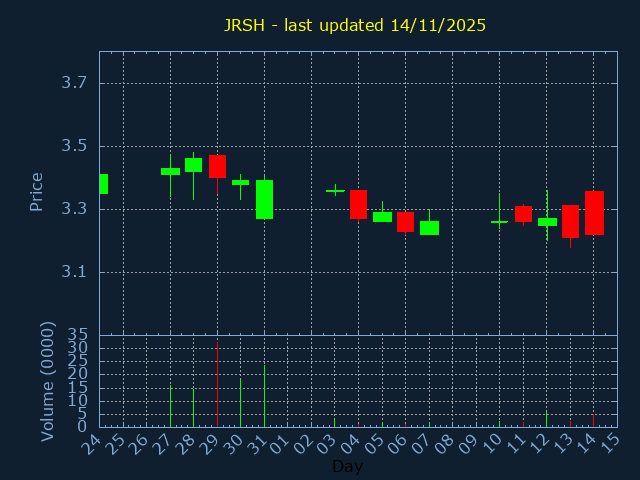The width and height of the screenshot is (640, 480).
Task: Click the 35 volume axis label
Action: point(78,334)
